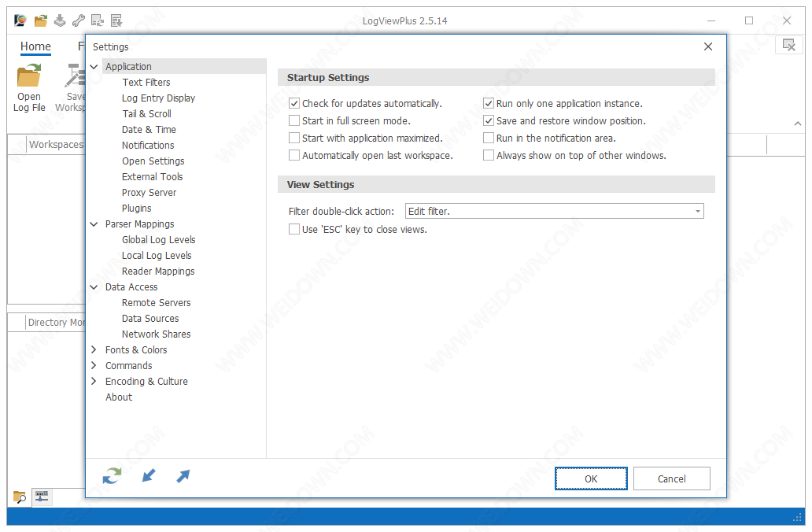Open Notifications settings page
Viewport: 812px width, 532px height.
[148, 146]
